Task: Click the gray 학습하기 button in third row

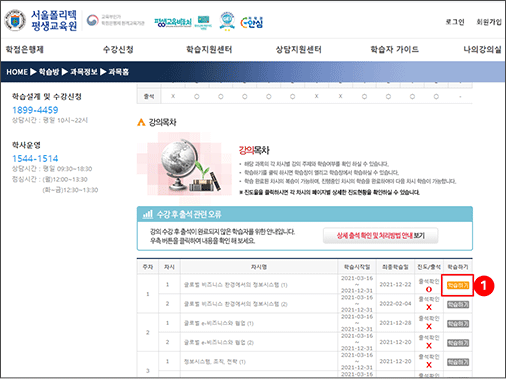Action: pos(458,324)
